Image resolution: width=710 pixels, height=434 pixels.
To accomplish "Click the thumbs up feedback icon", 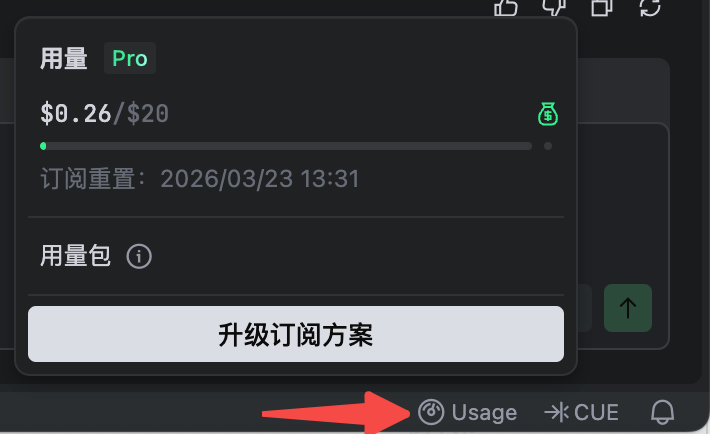I will point(506,7).
